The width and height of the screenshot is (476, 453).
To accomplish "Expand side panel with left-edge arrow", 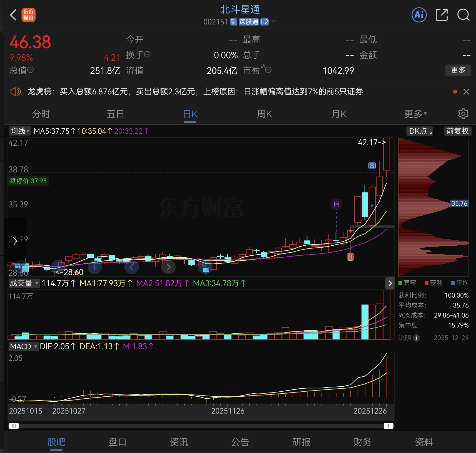I will (15, 241).
